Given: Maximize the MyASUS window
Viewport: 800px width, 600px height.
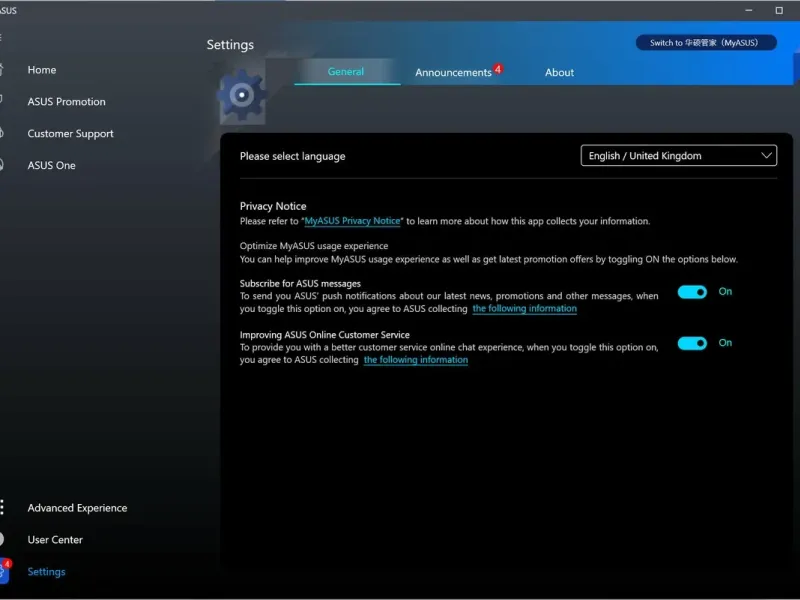Looking at the screenshot, I should tap(779, 10).
